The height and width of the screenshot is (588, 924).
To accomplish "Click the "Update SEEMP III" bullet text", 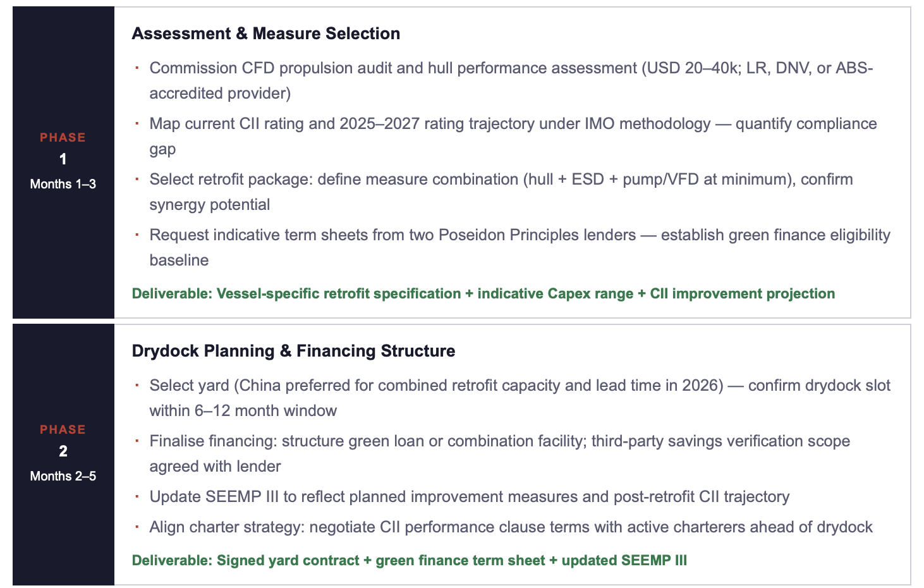I will (469, 497).
